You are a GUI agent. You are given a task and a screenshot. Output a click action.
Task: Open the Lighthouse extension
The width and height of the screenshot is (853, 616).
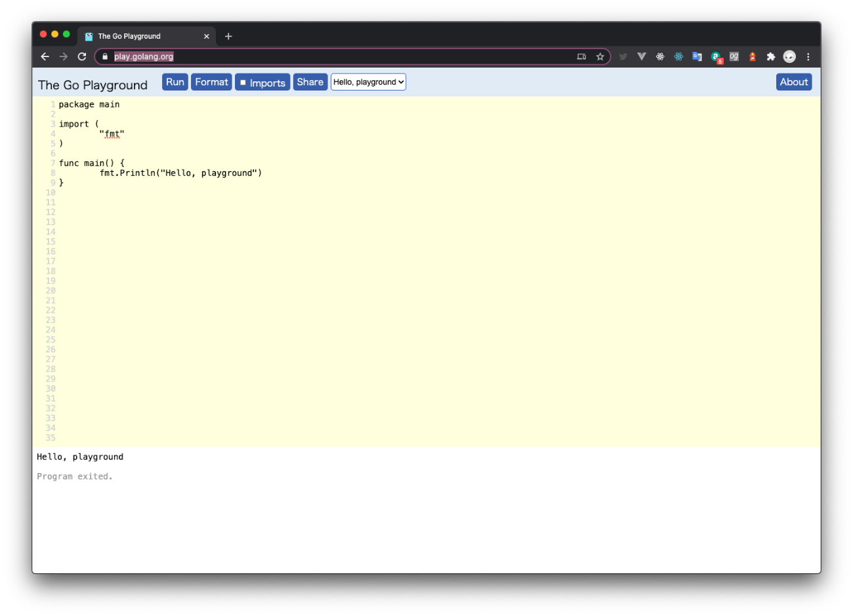(x=753, y=56)
